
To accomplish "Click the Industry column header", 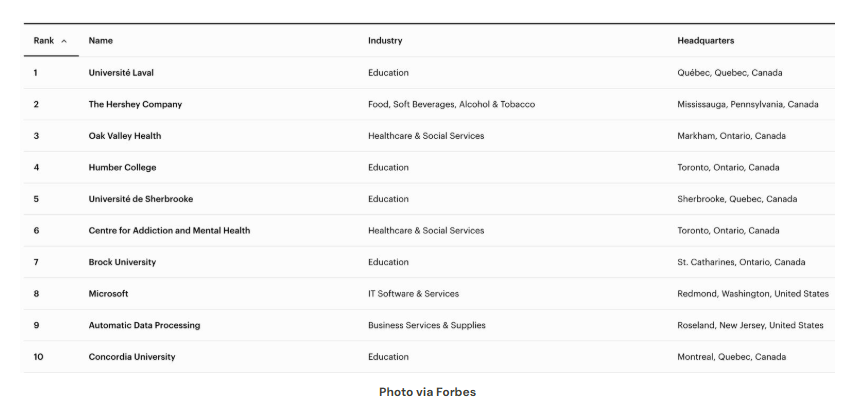I will tap(385, 41).
